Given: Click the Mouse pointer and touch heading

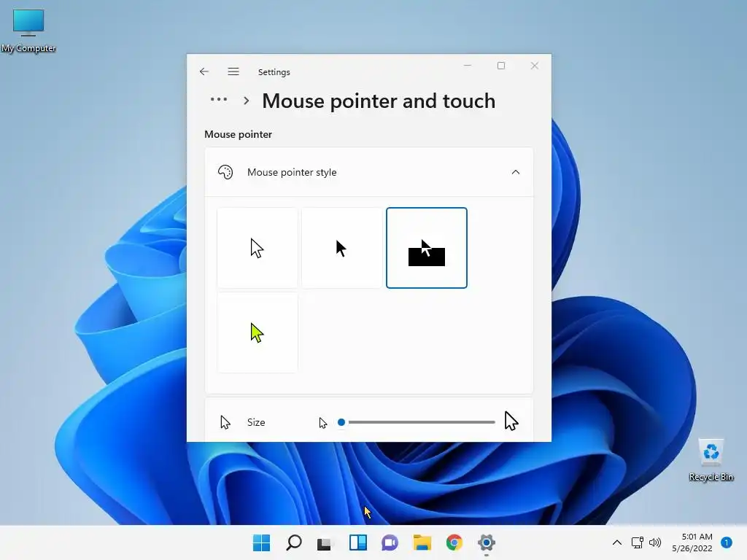Looking at the screenshot, I should (379, 101).
